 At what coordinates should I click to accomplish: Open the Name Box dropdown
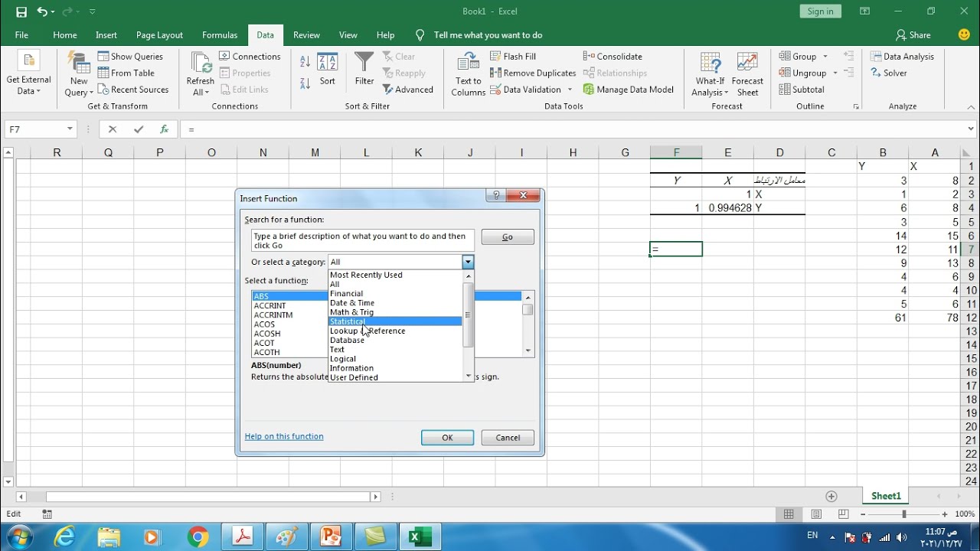pos(70,129)
